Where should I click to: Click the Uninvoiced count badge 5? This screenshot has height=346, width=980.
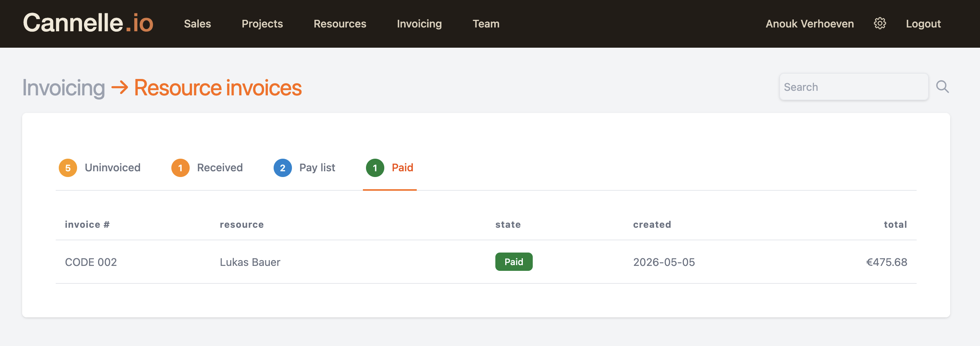[68, 168]
